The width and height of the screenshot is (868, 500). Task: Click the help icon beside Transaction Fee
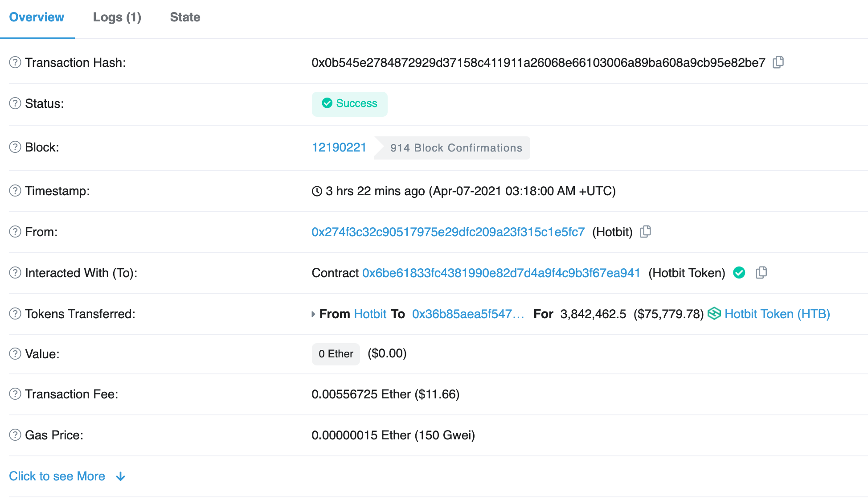tap(15, 394)
